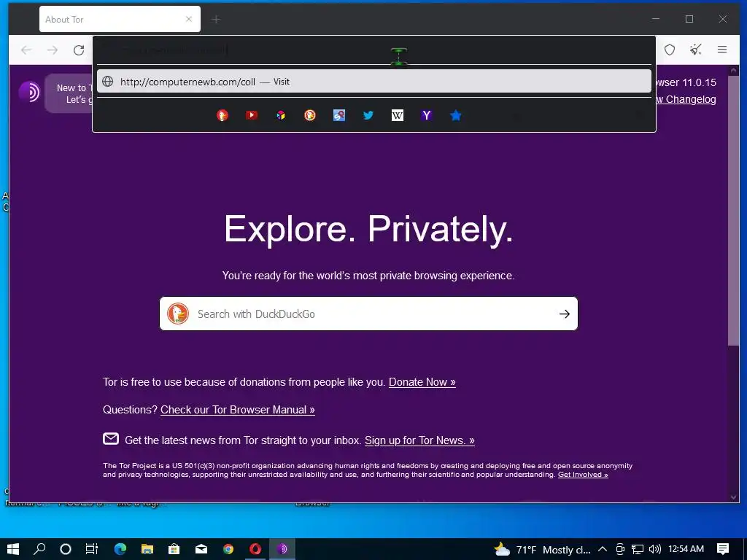Follow the Donate Now link
The height and width of the screenshot is (560, 747).
pyautogui.click(x=422, y=382)
